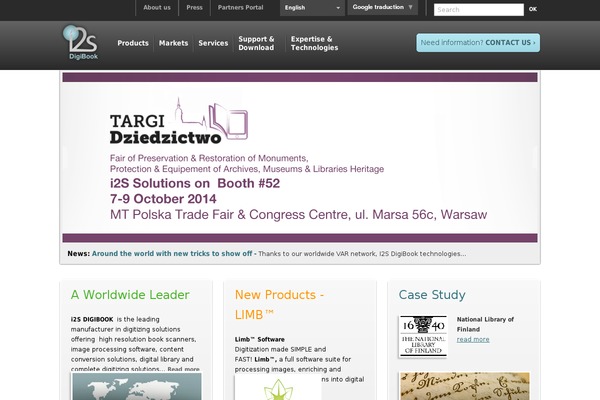Open the world map image
The width and height of the screenshot is (600, 400).
pyautogui.click(x=137, y=387)
